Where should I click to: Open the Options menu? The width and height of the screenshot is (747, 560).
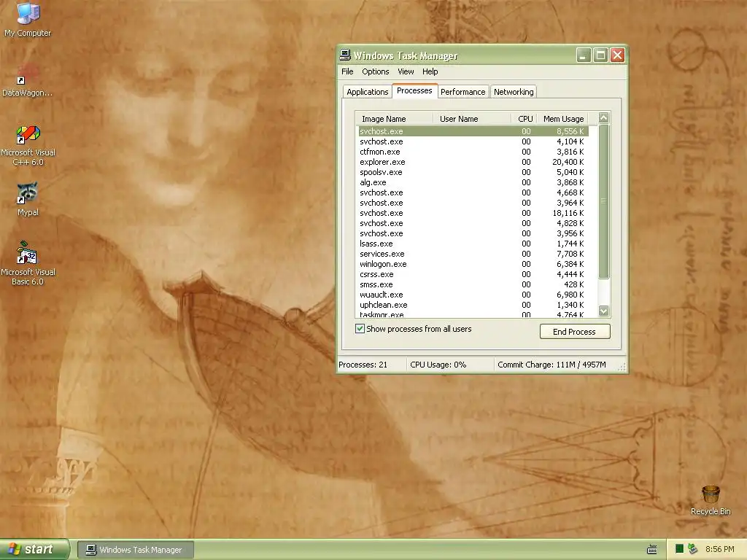point(376,71)
